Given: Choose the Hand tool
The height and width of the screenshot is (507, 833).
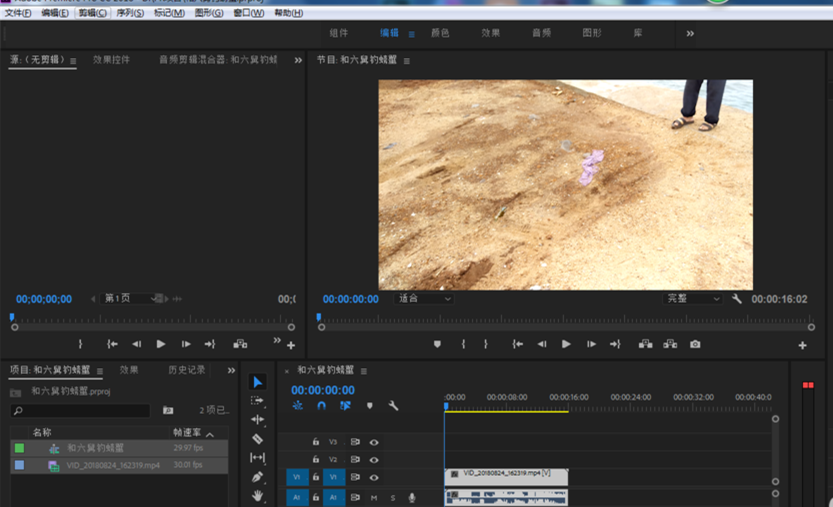Looking at the screenshot, I should click(x=257, y=495).
